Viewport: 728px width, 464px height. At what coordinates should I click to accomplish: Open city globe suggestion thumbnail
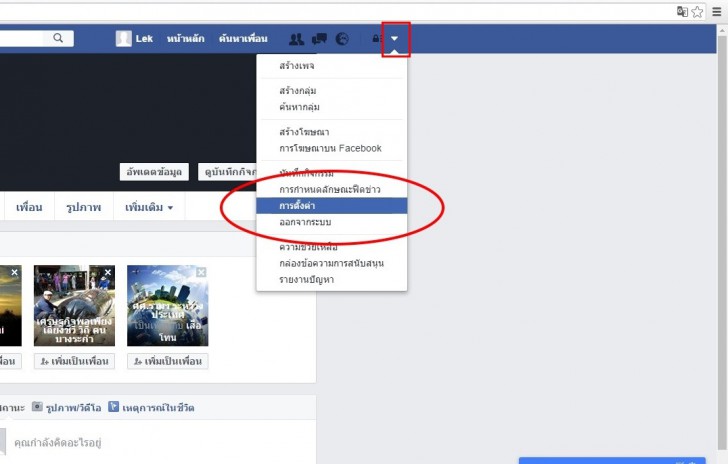168,306
